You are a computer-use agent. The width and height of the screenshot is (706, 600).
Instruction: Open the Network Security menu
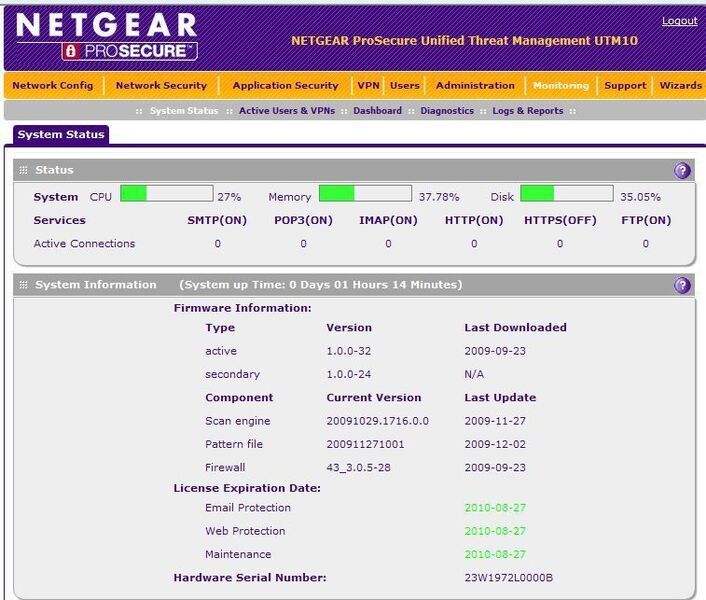click(161, 86)
